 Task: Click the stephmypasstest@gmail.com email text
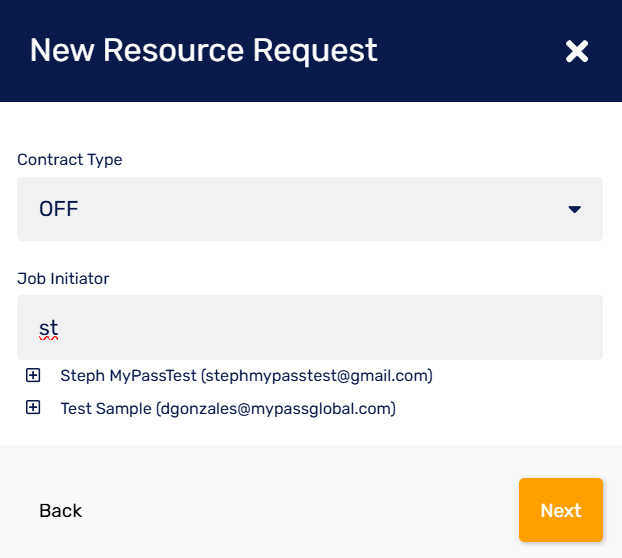tap(318, 376)
